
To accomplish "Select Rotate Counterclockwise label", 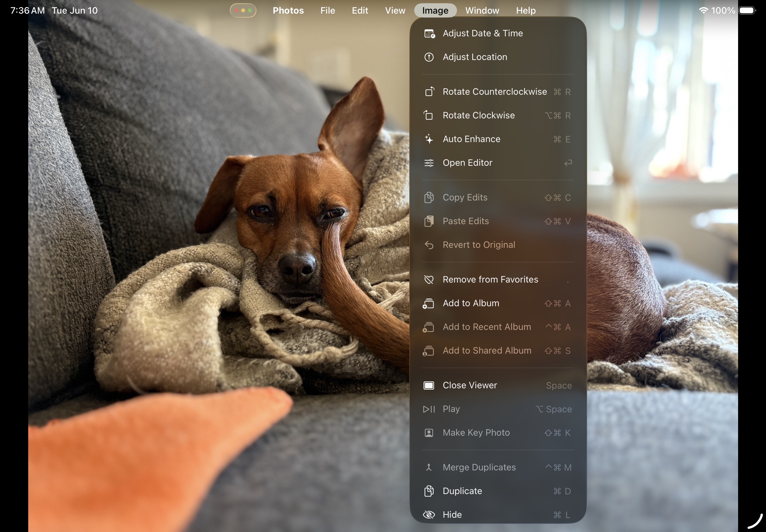I will coord(495,92).
